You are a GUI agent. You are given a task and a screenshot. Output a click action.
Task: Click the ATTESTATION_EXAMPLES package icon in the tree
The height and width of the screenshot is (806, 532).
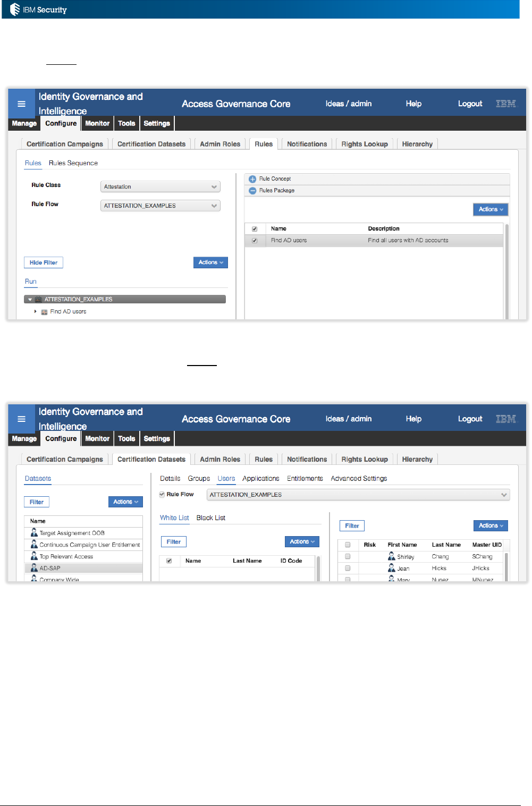click(38, 300)
